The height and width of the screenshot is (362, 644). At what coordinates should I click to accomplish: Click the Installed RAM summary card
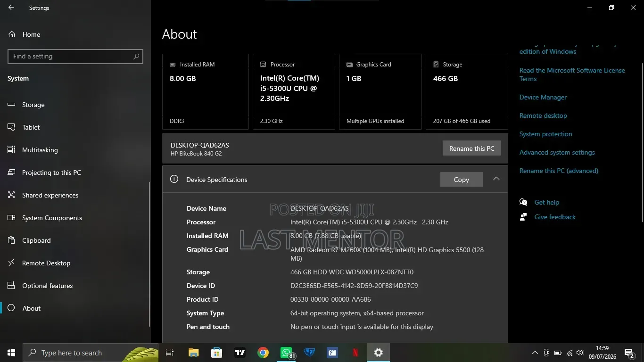click(x=206, y=91)
